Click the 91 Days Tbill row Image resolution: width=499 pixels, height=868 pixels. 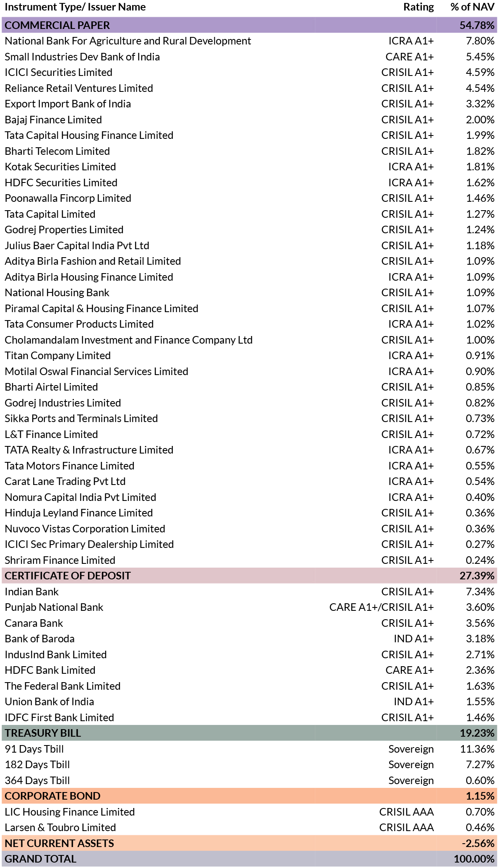pos(249,749)
